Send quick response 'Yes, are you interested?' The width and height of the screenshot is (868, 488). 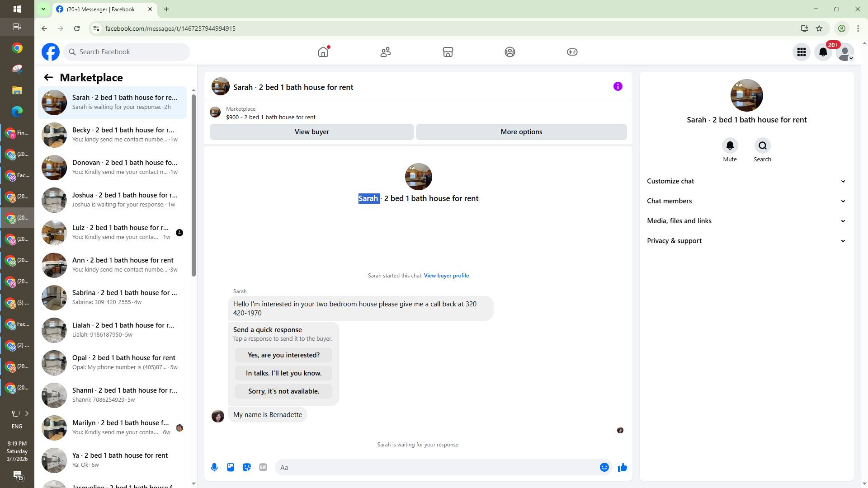(283, 355)
